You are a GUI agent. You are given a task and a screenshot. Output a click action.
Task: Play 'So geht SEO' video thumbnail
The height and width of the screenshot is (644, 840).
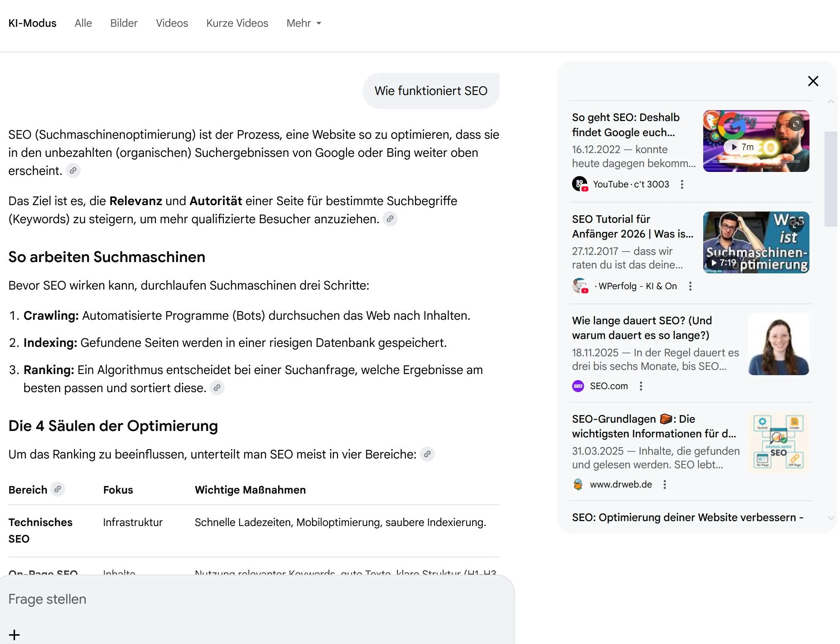click(756, 141)
